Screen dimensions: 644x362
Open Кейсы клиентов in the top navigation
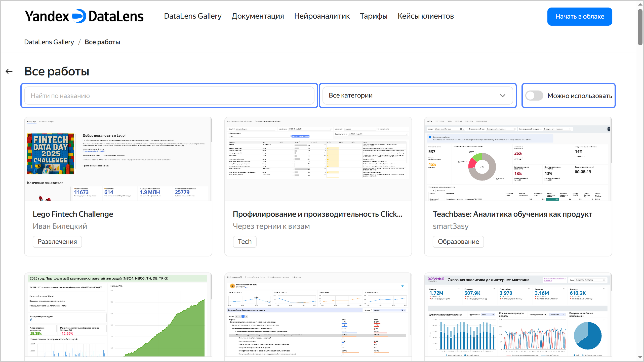(426, 16)
